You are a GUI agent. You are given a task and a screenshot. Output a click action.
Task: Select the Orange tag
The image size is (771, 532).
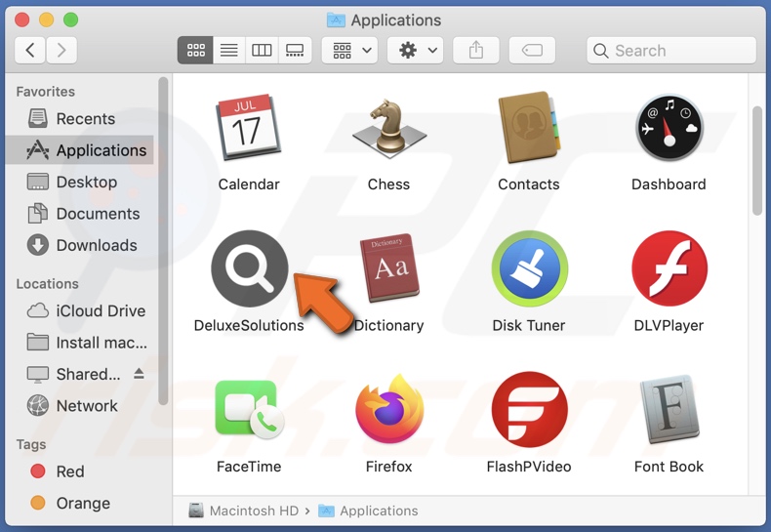[79, 503]
